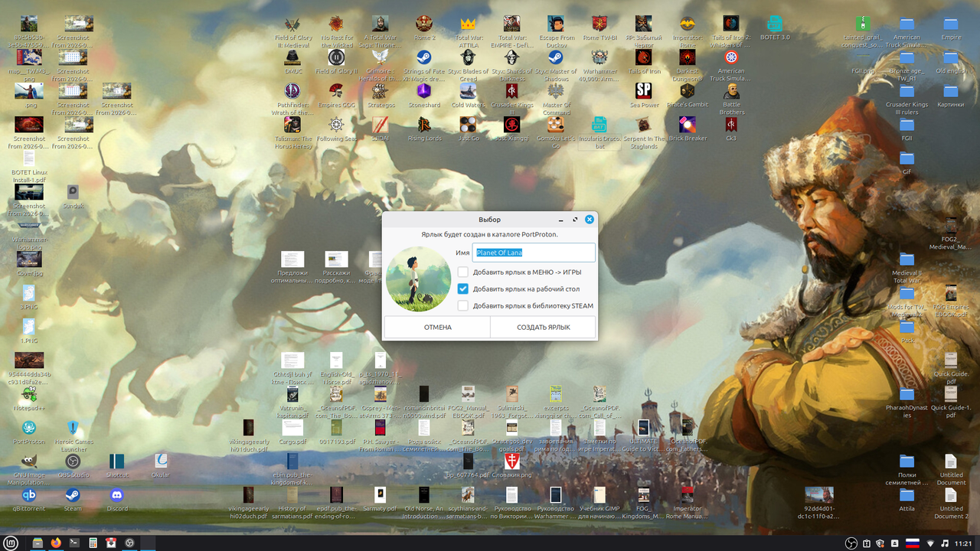
Task: Uncheck 'Добавить ярлык на рабочий стол' checkbox
Action: click(x=463, y=289)
